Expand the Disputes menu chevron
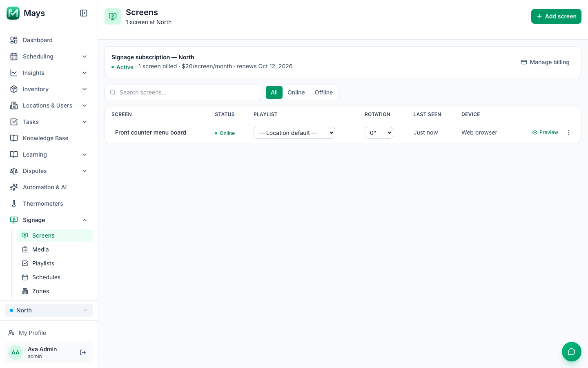The image size is (588, 368). pos(85,171)
